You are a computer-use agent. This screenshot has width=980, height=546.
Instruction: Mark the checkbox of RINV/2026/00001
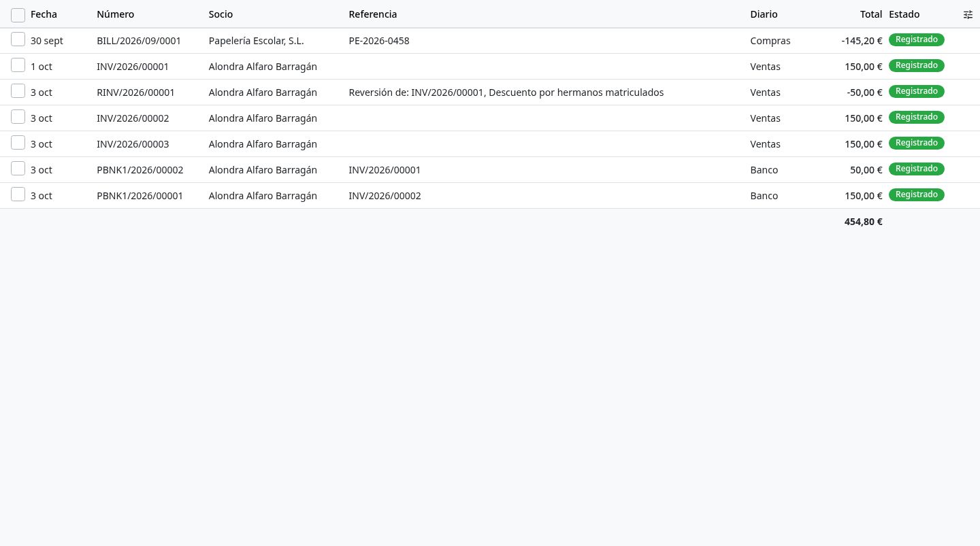click(18, 91)
